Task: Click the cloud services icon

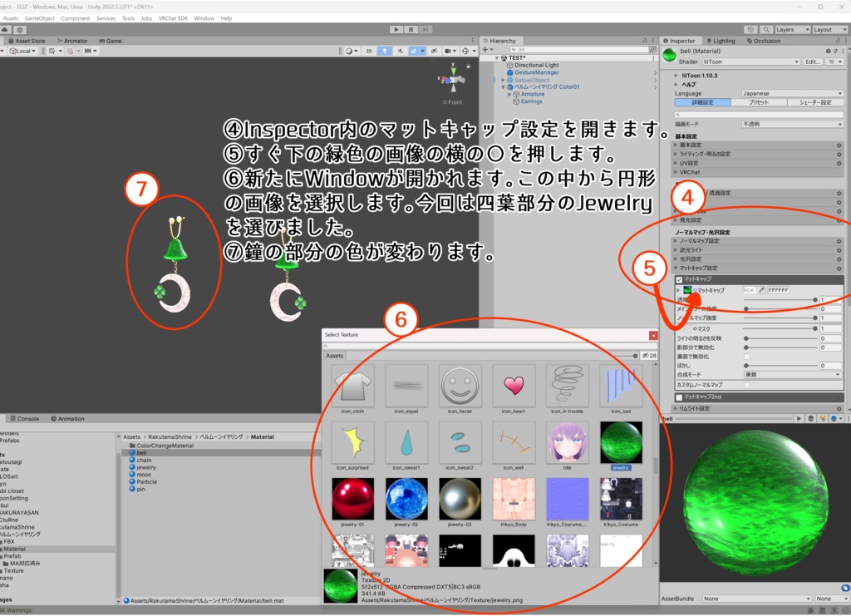Action: [5, 30]
